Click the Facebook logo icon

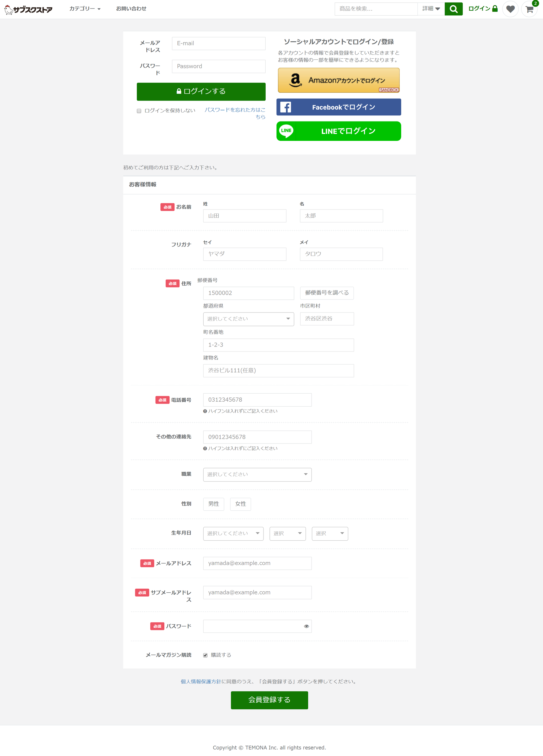tap(286, 107)
